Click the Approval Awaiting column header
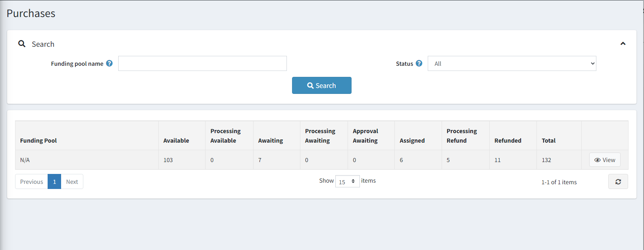Image resolution: width=644 pixels, height=250 pixels. [365, 136]
